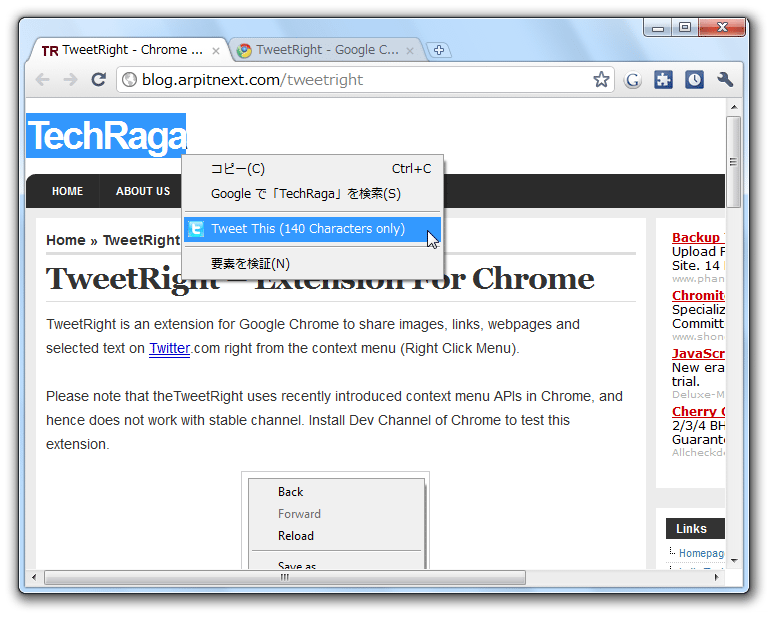Close the TweetRight - Chrome tab
Viewport: 772px width, 617px height.
pos(216,51)
